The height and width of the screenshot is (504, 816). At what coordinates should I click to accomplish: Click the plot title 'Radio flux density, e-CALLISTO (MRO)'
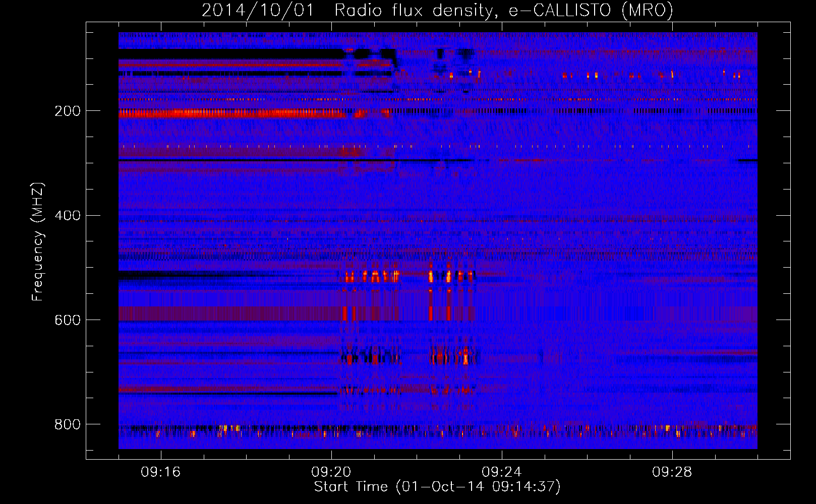pos(503,11)
